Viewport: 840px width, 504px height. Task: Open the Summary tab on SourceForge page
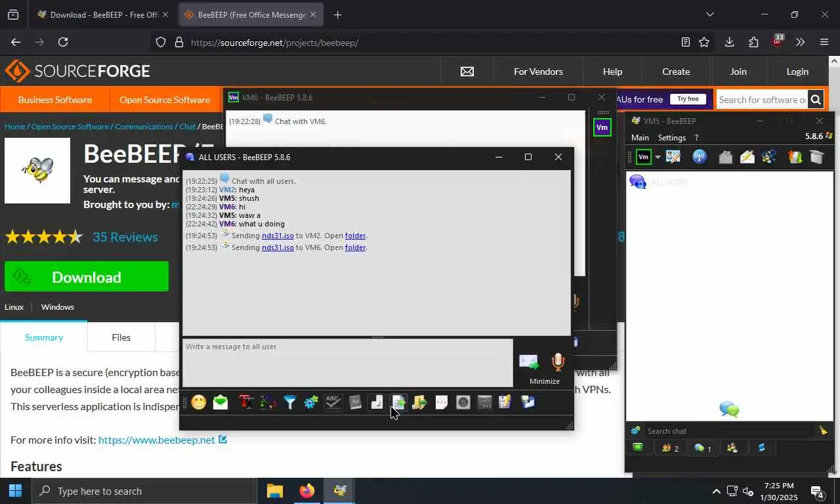(44, 337)
